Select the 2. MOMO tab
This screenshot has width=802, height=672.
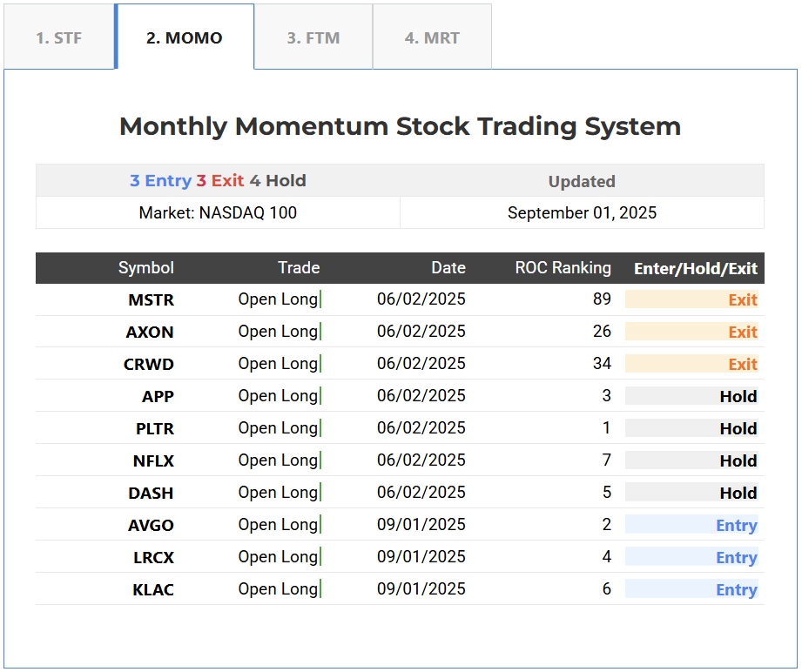pos(185,38)
